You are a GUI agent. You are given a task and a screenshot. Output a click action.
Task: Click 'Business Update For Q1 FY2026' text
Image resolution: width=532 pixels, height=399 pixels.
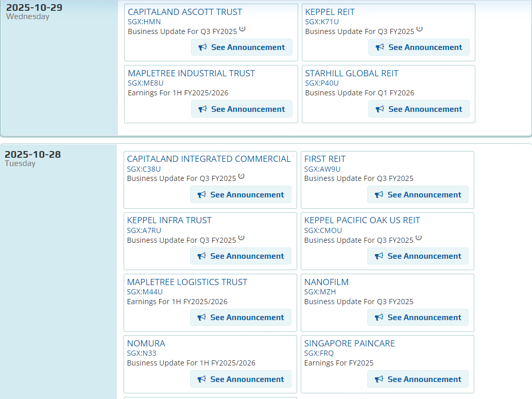(x=359, y=93)
